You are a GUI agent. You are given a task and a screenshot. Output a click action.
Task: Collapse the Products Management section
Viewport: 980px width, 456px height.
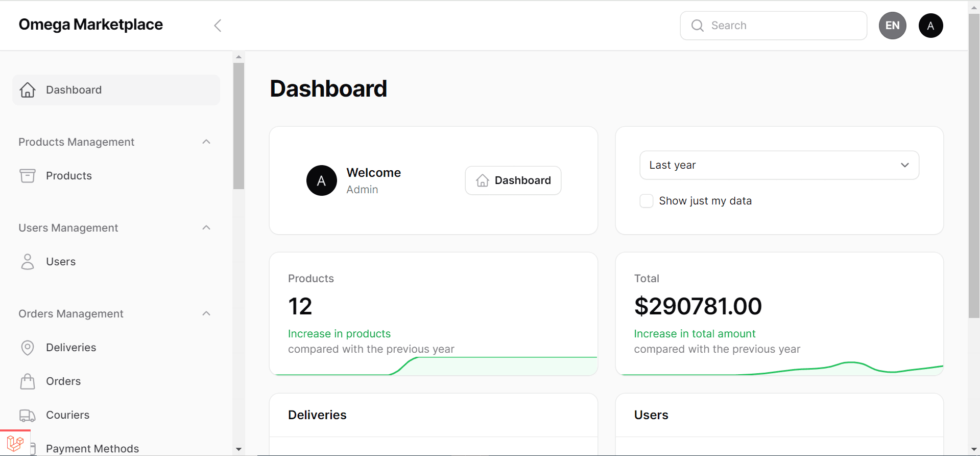(206, 142)
